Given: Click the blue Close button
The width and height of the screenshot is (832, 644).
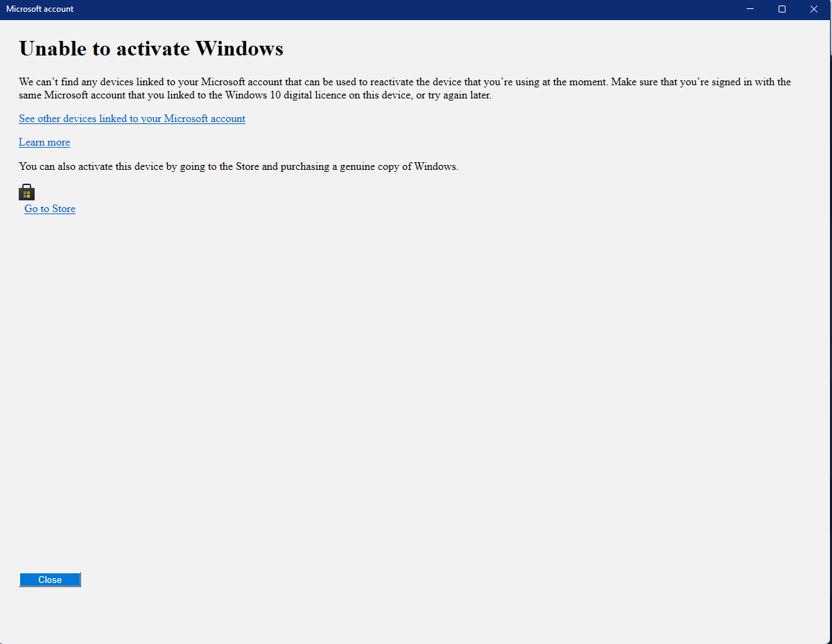Looking at the screenshot, I should (x=50, y=580).
